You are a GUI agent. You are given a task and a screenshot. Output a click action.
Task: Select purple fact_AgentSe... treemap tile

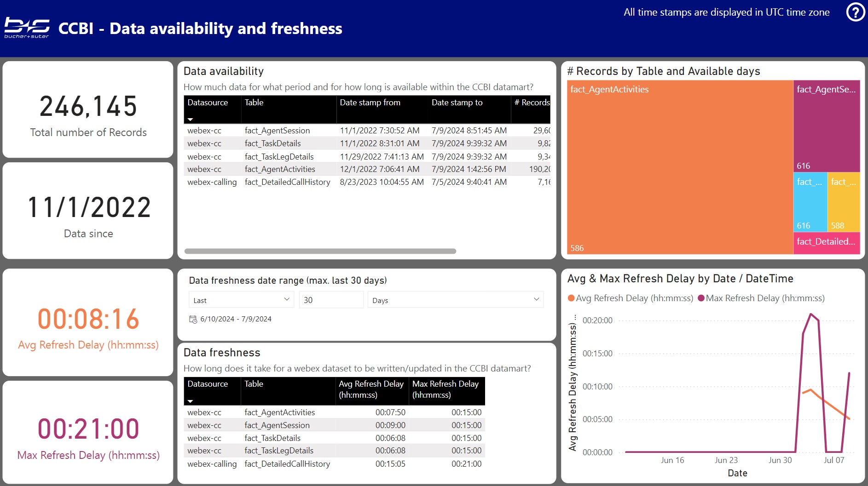coord(827,126)
